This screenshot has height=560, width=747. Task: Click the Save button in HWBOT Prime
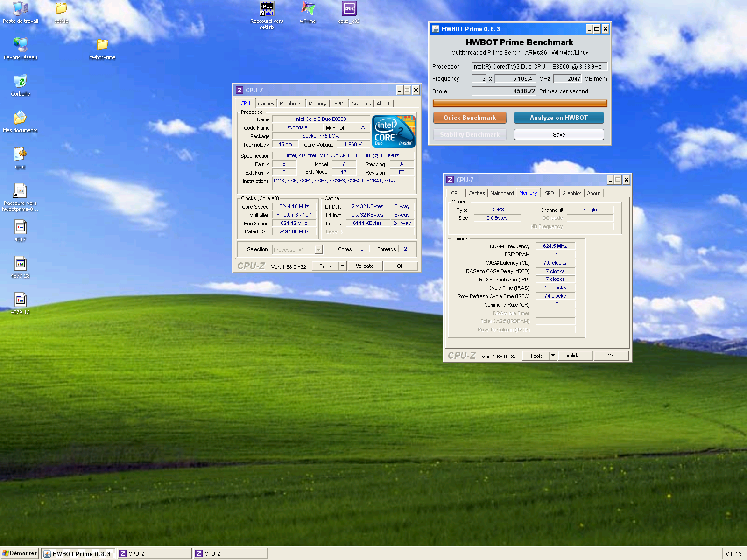pos(559,134)
